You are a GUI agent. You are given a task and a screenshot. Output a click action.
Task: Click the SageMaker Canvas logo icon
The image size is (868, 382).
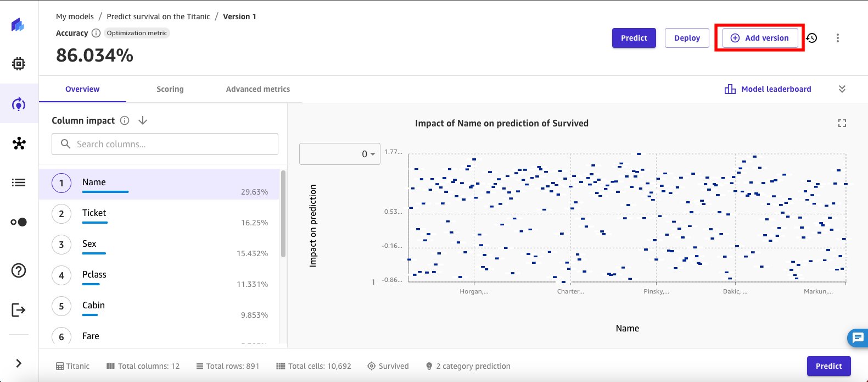[18, 25]
